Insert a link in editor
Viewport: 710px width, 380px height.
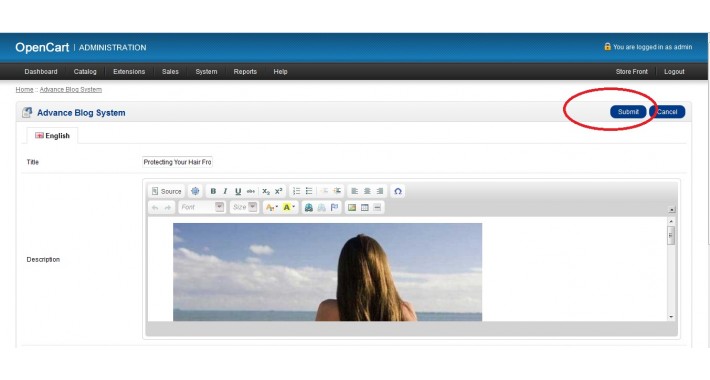(x=309, y=207)
